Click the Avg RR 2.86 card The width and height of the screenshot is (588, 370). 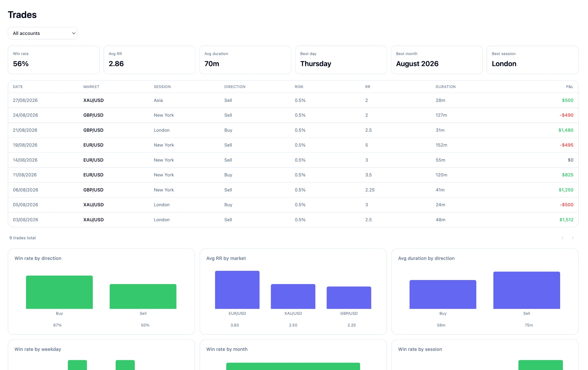pos(149,60)
